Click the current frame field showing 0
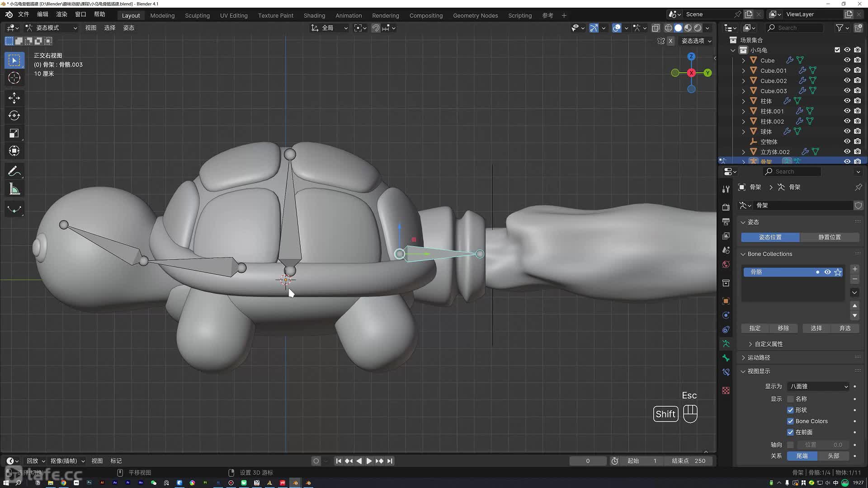This screenshot has width=868, height=488. point(588,461)
